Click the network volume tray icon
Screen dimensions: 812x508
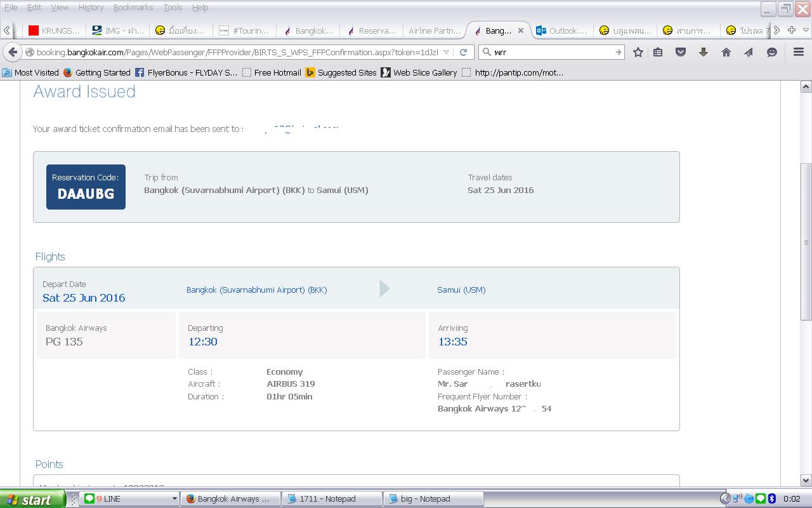pos(738,498)
